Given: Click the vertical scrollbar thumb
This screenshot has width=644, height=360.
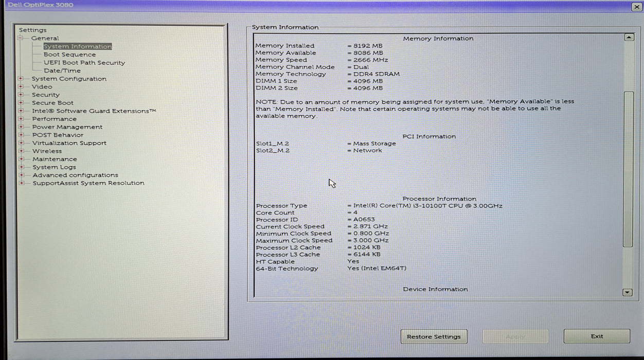Looking at the screenshot, I should [628, 169].
